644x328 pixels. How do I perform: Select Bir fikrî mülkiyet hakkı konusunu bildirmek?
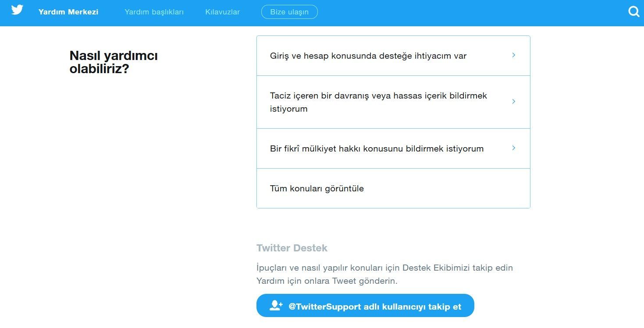[x=393, y=148]
